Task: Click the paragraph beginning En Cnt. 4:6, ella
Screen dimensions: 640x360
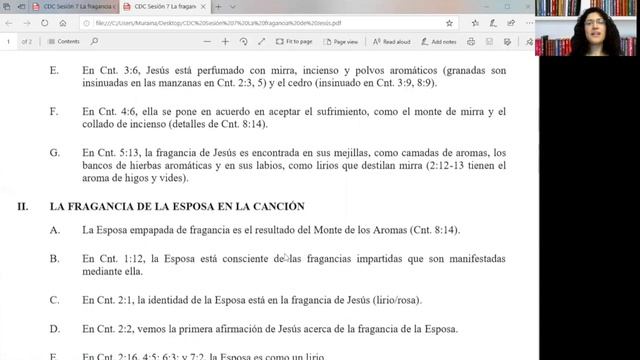Action: pyautogui.click(x=294, y=118)
